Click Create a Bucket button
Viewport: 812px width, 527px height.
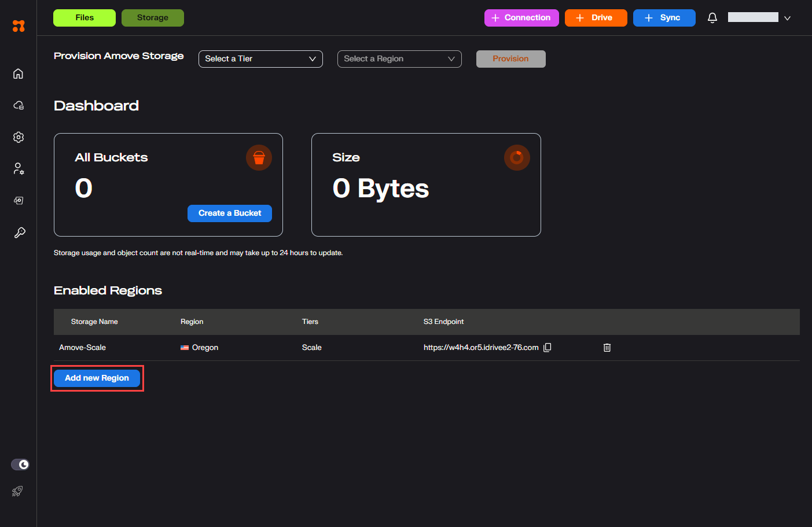coord(230,213)
